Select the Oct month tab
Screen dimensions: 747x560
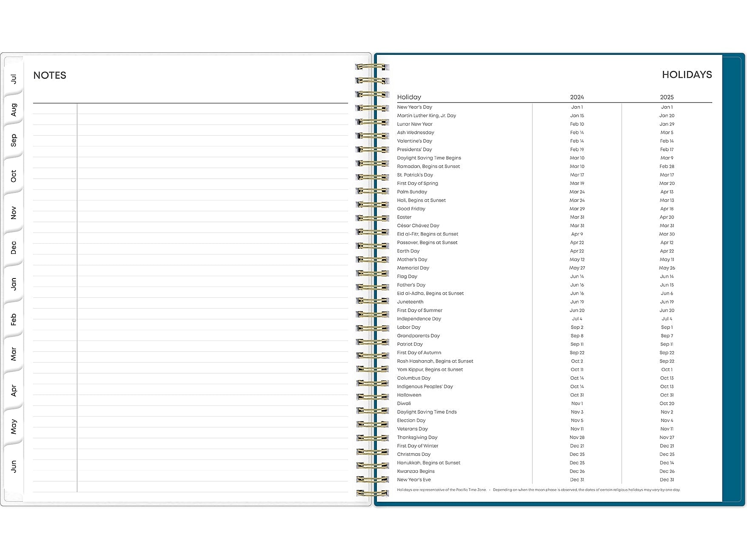click(x=14, y=176)
